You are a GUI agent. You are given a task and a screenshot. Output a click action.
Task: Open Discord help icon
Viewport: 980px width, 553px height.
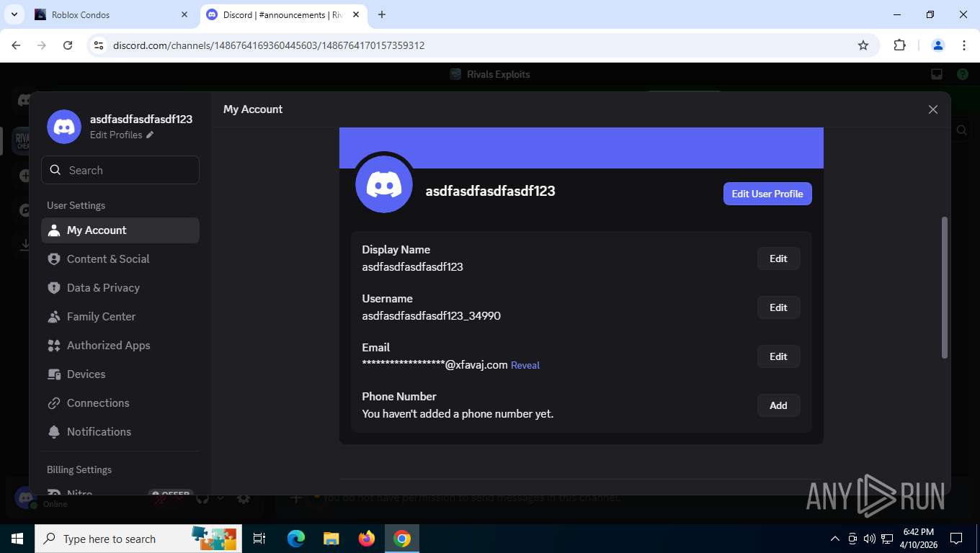pyautogui.click(x=963, y=74)
